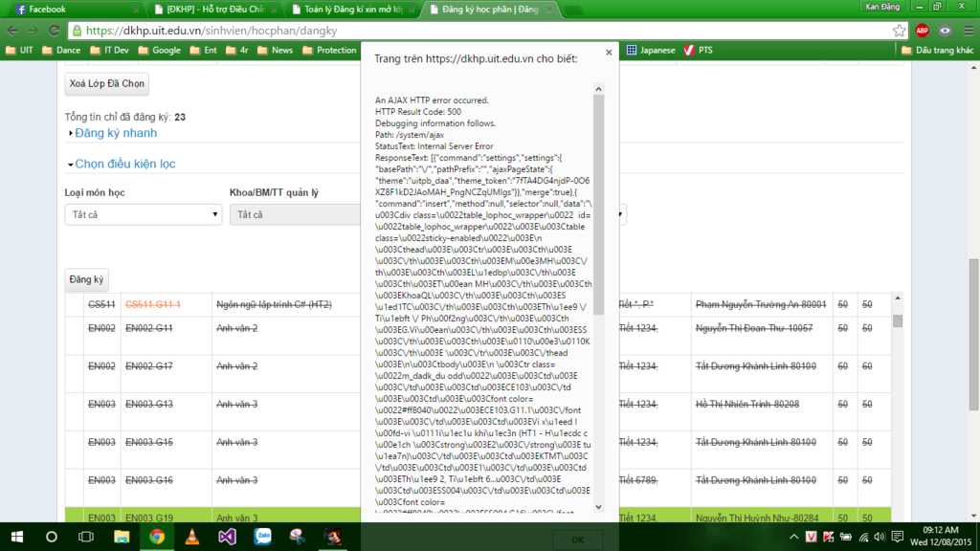The height and width of the screenshot is (551, 980).
Task: Click the 'Đăng ký' button
Action: [x=86, y=279]
